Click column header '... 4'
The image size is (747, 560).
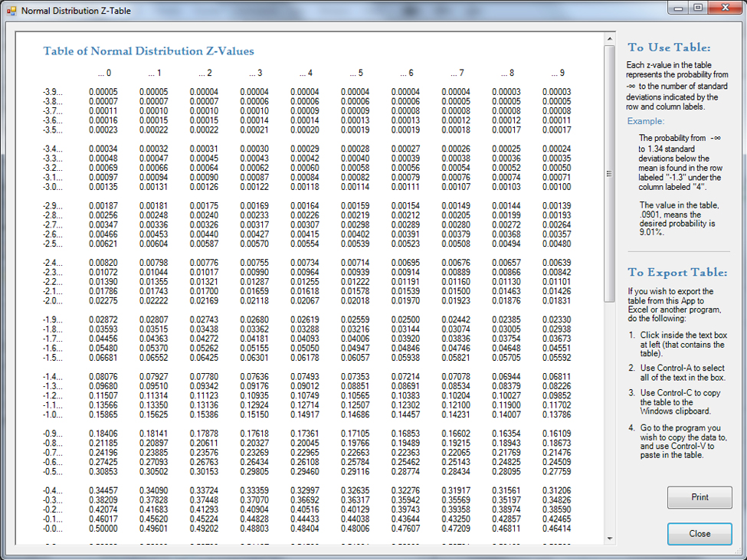(x=306, y=73)
